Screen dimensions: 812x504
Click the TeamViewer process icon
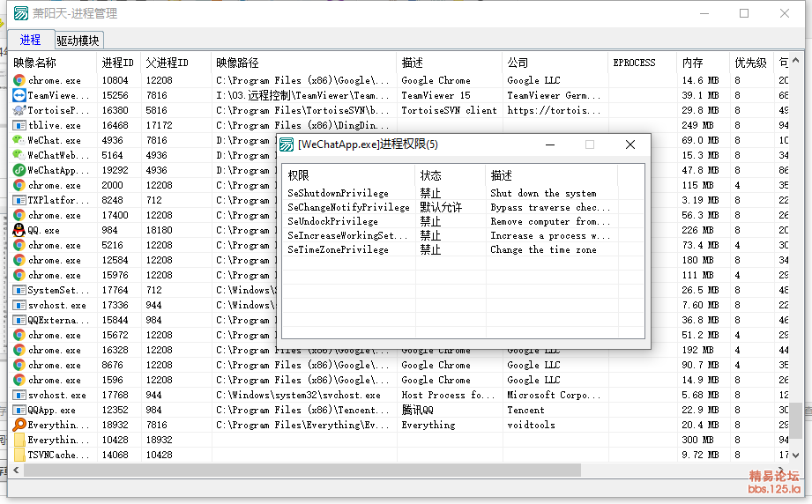[19, 95]
